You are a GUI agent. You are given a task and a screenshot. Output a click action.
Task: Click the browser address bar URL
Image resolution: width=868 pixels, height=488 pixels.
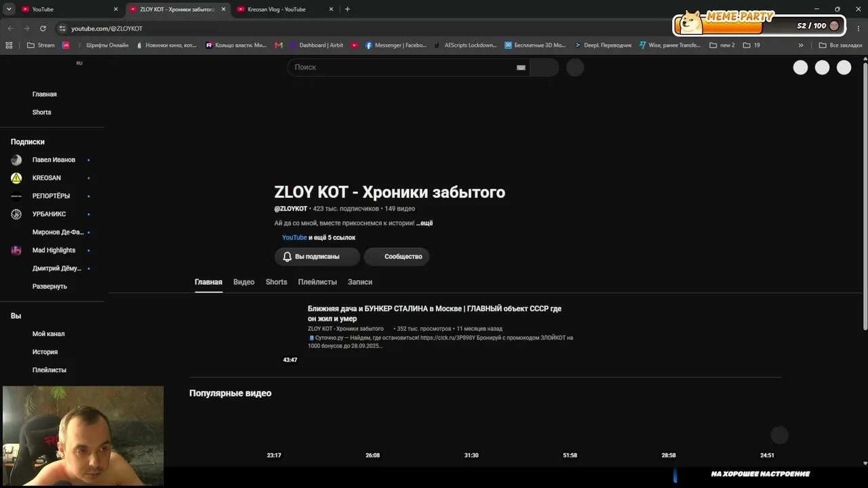click(107, 28)
